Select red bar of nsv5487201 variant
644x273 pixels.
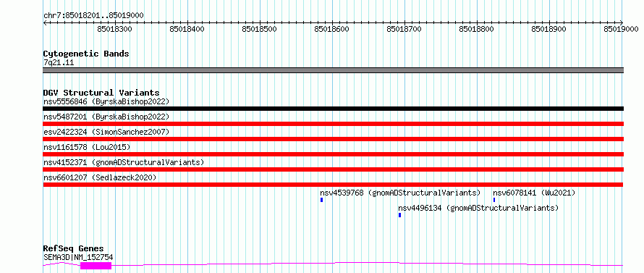[x=333, y=124]
